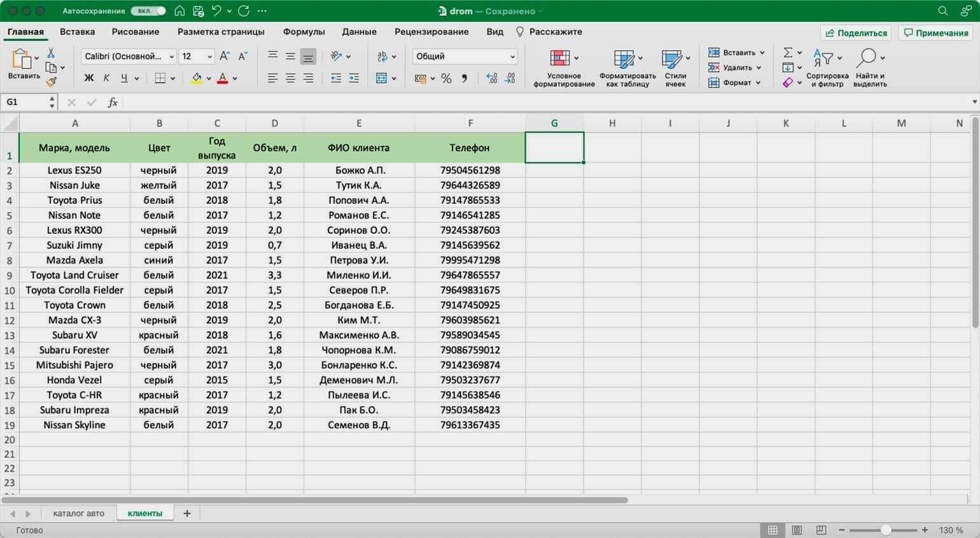Switch to the 'каталог авто' sheet tab
Viewport: 980px width, 538px height.
pyautogui.click(x=78, y=513)
